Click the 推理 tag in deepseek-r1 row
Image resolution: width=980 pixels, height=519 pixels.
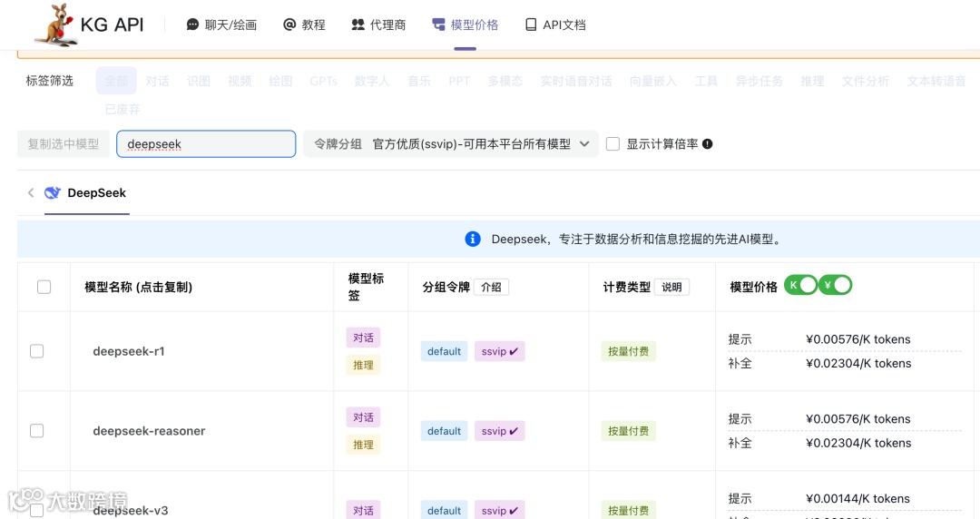pos(363,365)
